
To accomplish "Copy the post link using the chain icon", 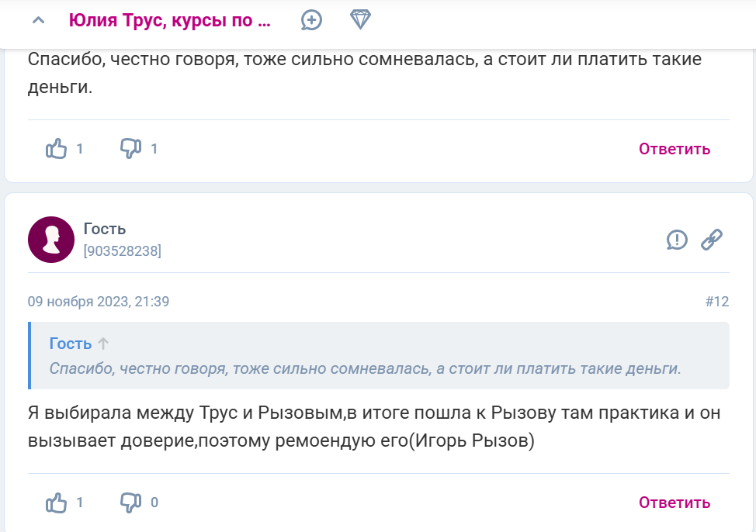I will [x=713, y=240].
